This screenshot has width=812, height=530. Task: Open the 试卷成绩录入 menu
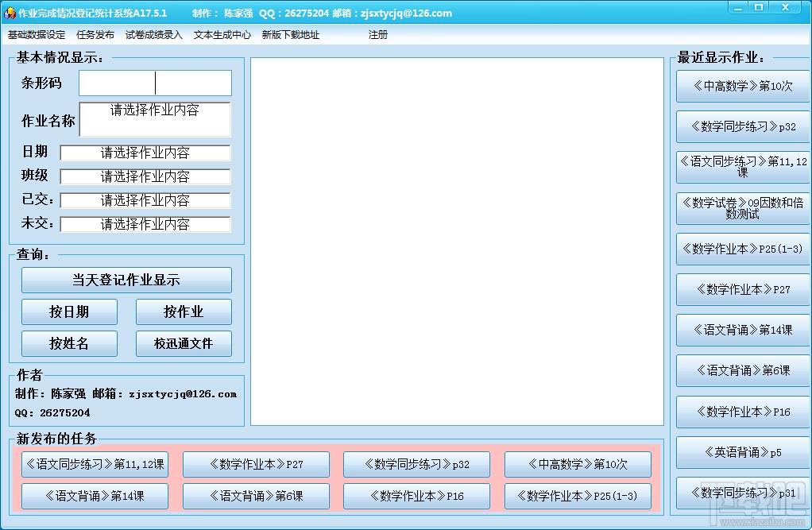[154, 35]
